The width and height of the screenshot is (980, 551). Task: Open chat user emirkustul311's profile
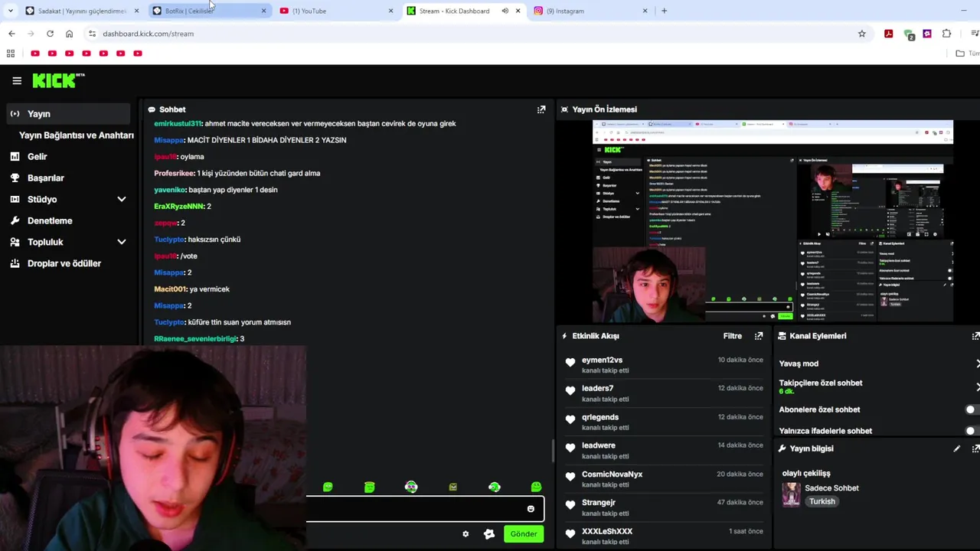178,123
